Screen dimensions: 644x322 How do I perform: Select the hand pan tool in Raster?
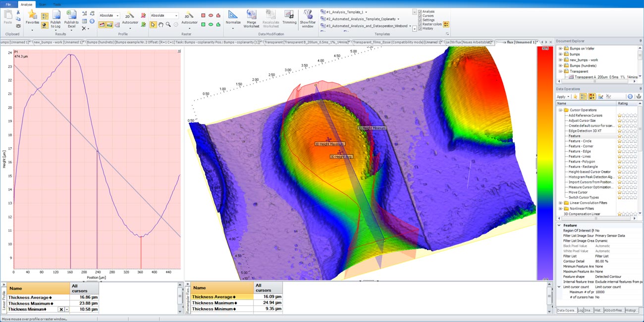pyautogui.click(x=161, y=24)
